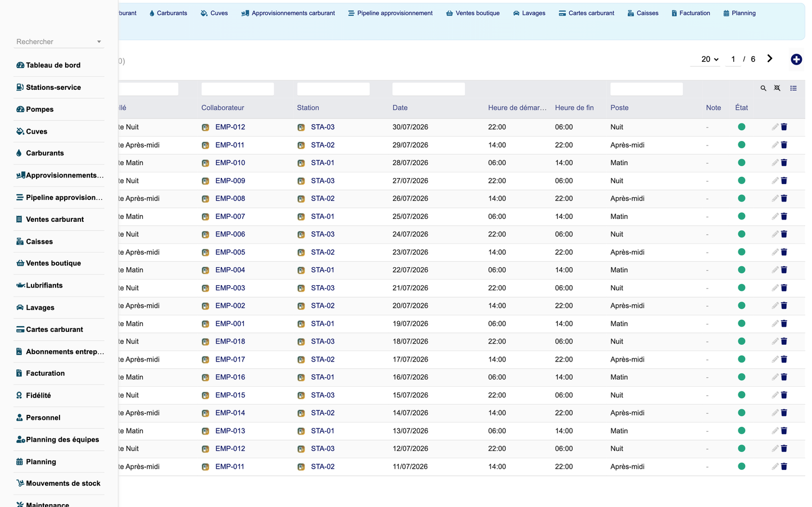Click the Date filter field

429,89
